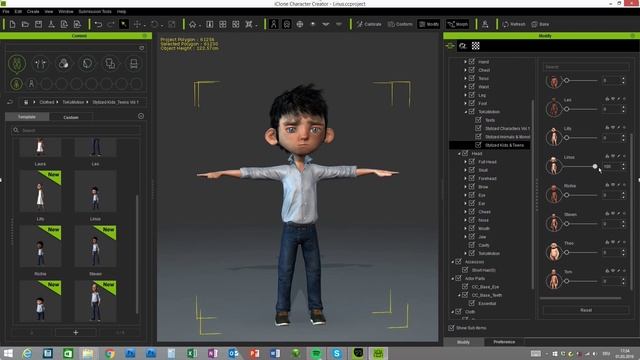This screenshot has width=640, height=360.
Task: Expand the Skull tree node arrow
Action: click(x=465, y=170)
